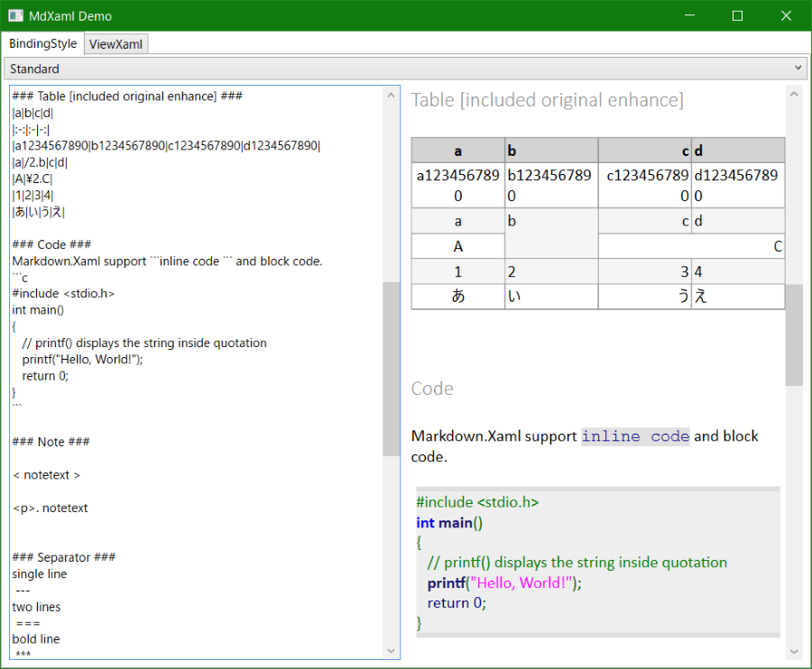Click the 'printf("Hello, World!");' editor line
812x669 pixels.
82,360
